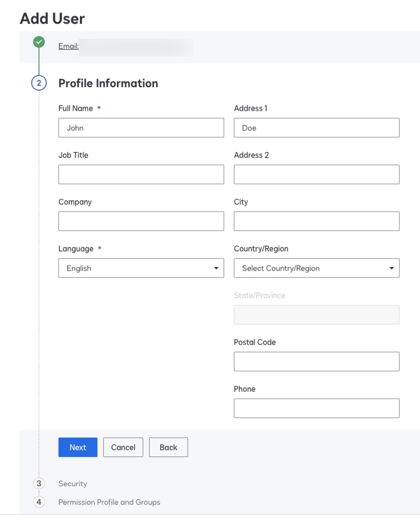Image resolution: width=420 pixels, height=515 pixels.
Task: Click the step 3 Security circle
Action: [x=39, y=484]
